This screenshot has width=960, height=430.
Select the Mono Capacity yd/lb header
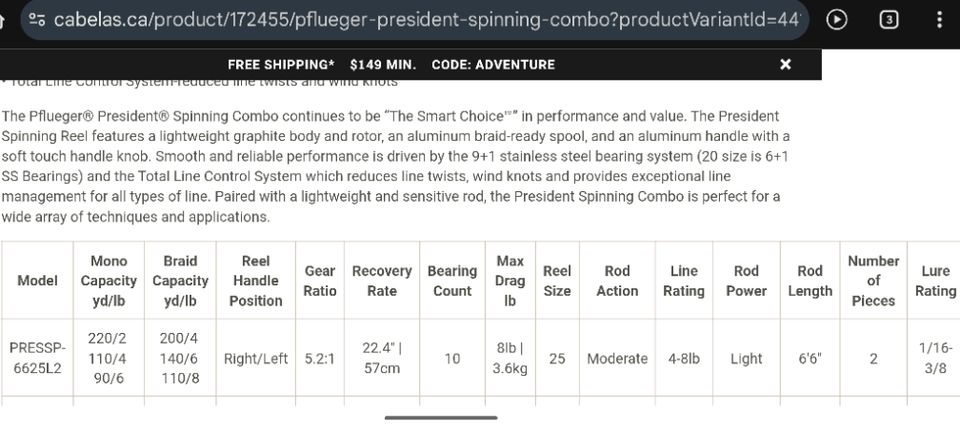tap(108, 280)
